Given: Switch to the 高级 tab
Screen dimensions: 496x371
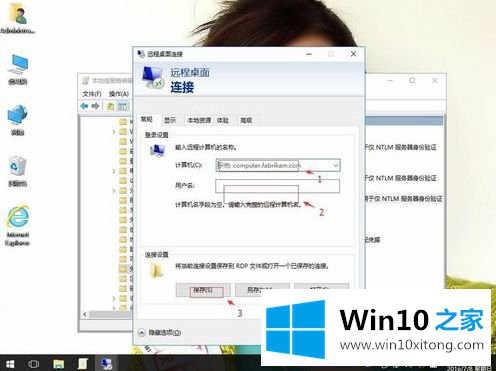Looking at the screenshot, I should tap(246, 120).
